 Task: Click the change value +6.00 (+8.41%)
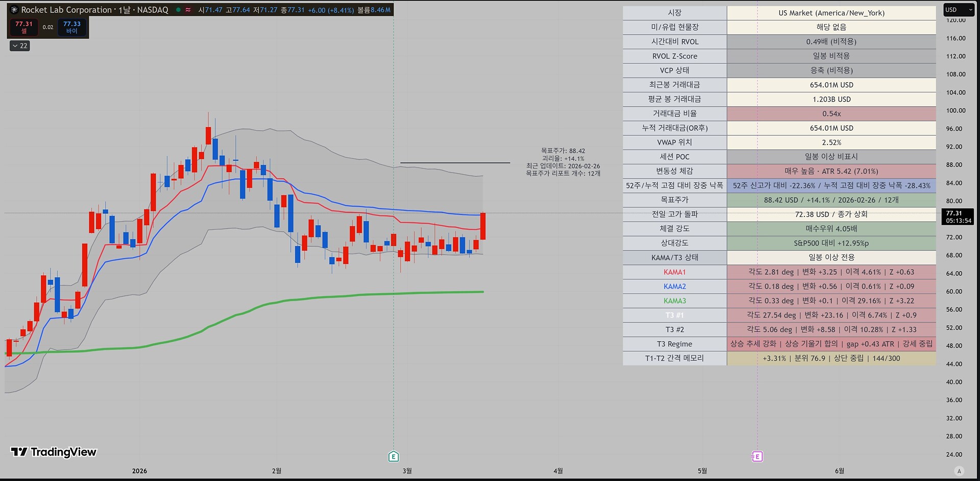tap(331, 10)
